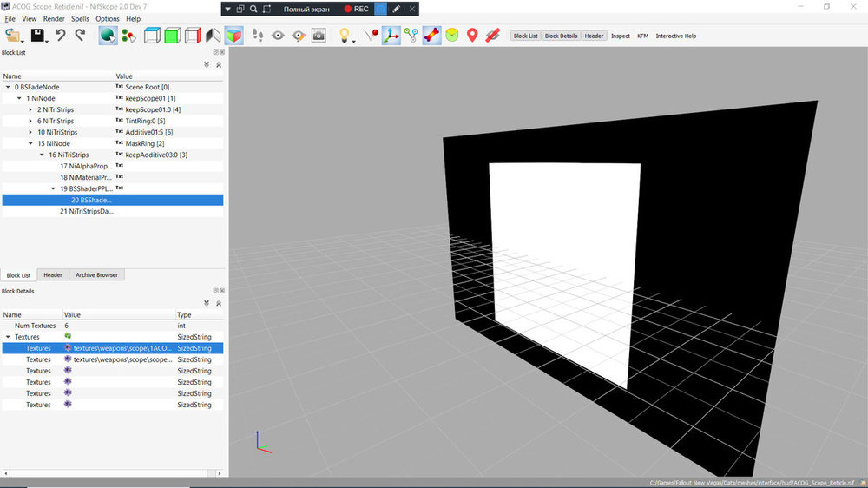868x488 pixels.
Task: Switch to the Archive Browser tab
Action: click(97, 274)
